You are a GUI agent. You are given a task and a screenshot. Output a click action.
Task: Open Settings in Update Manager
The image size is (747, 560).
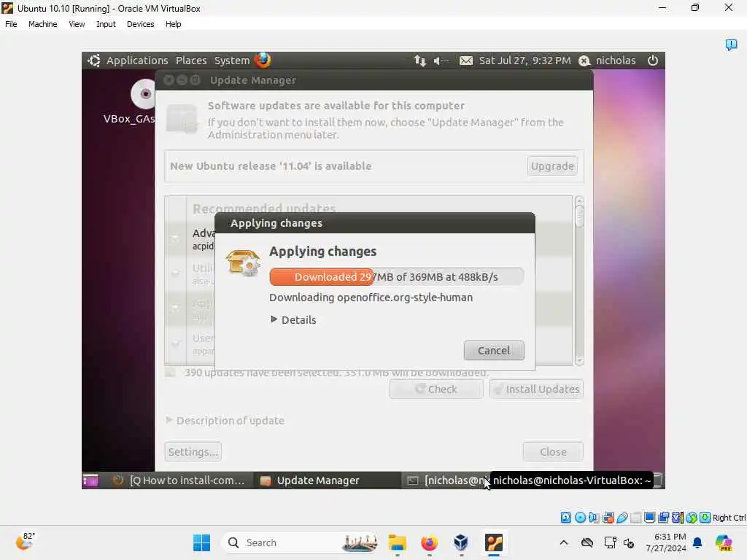point(193,452)
